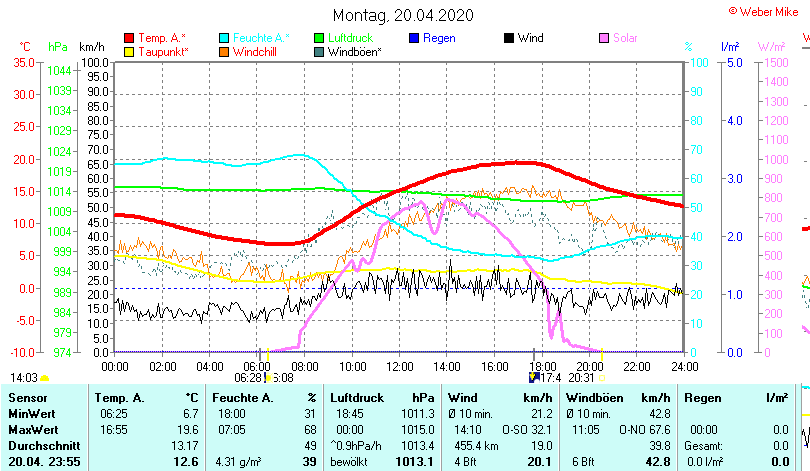Click the Windböen km/h table header
Viewport: 810px width, 471px height.
tap(618, 398)
